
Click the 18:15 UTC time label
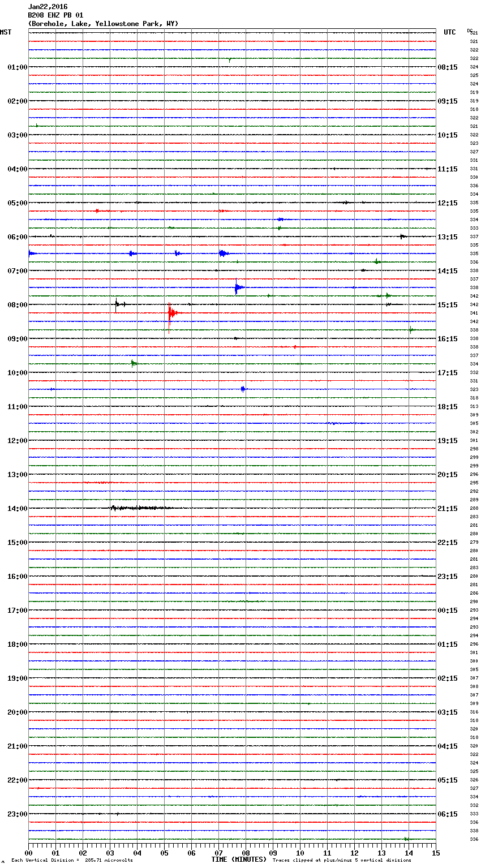(448, 407)
